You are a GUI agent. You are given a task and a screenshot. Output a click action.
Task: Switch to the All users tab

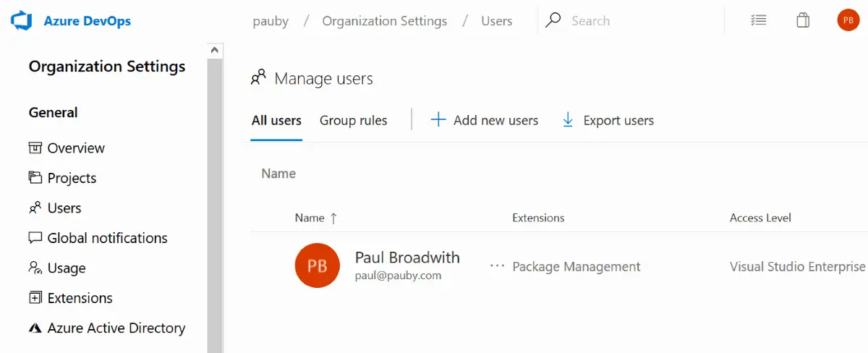point(276,121)
